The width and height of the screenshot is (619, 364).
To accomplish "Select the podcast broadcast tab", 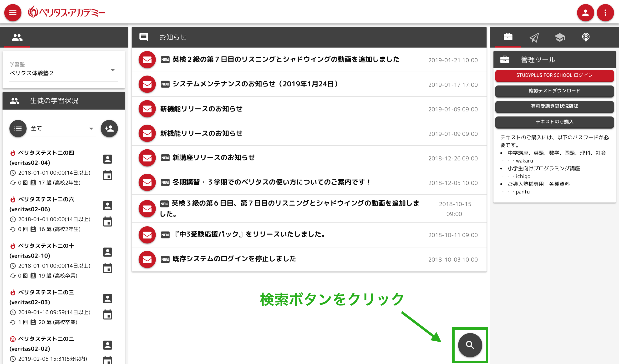I will tap(586, 37).
